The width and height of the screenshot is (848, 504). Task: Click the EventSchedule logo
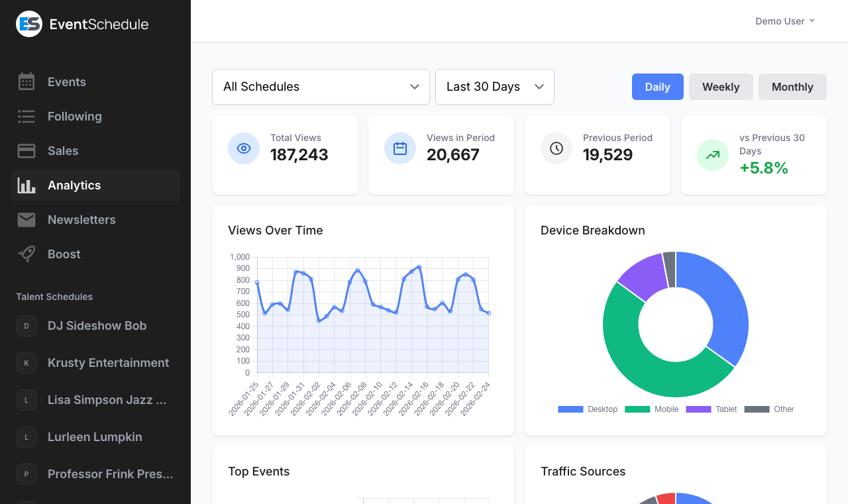(x=81, y=24)
